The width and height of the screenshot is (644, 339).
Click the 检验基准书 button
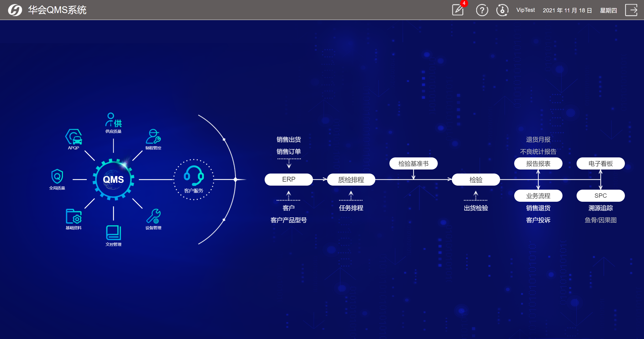(413, 164)
